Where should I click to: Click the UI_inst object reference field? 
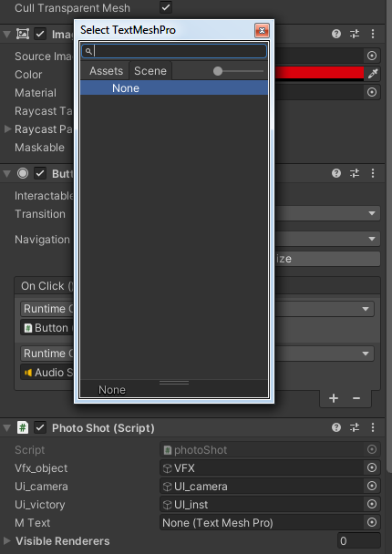point(262,505)
